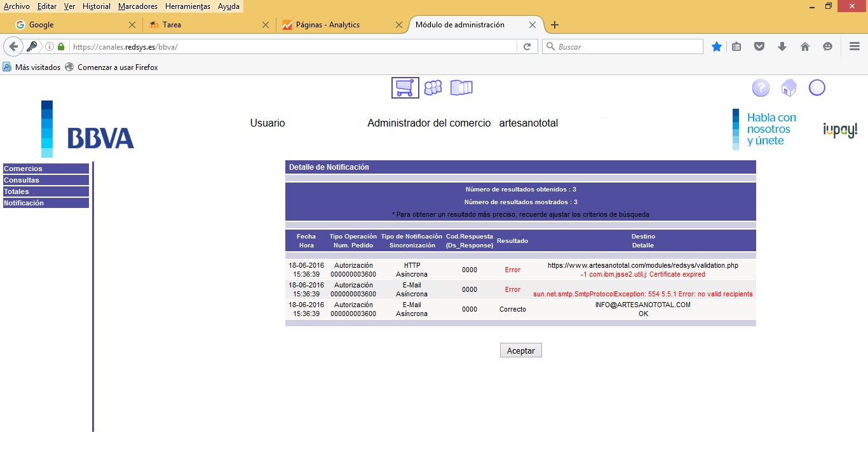Click the question mark help icon
Image resolution: width=868 pixels, height=463 pixels.
tap(761, 88)
